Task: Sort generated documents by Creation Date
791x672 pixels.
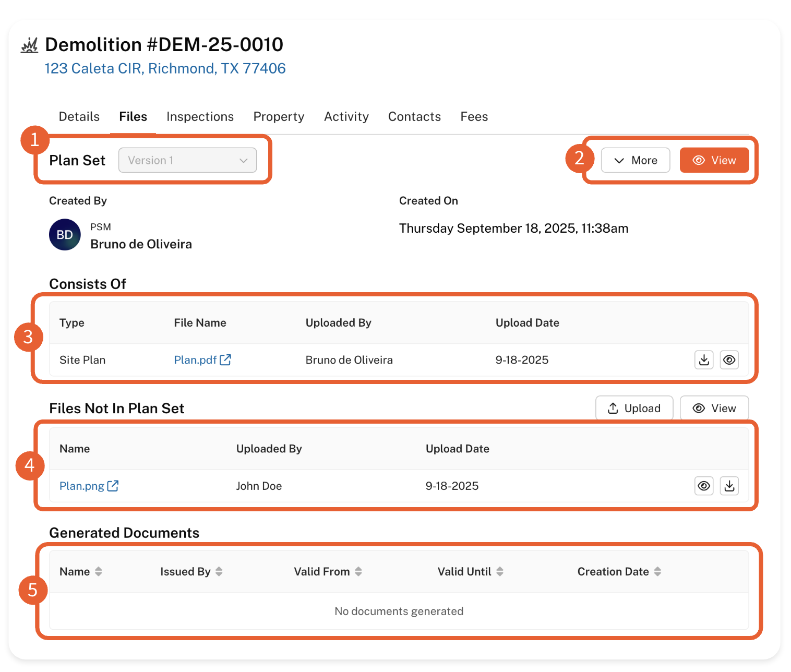Action: 657,572
